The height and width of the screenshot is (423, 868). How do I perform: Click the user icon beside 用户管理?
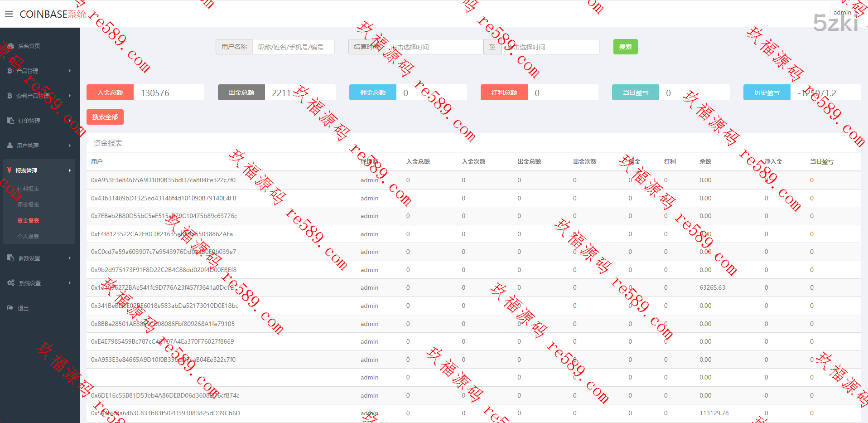(10, 146)
